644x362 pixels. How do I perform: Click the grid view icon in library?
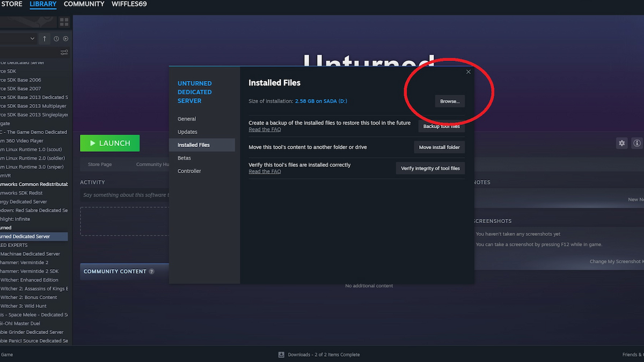(x=64, y=22)
